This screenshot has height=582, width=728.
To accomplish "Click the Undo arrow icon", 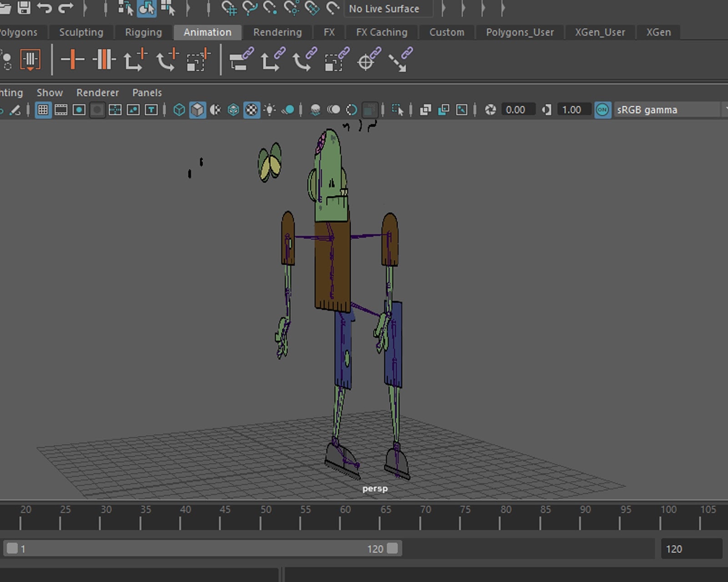I will pos(45,8).
